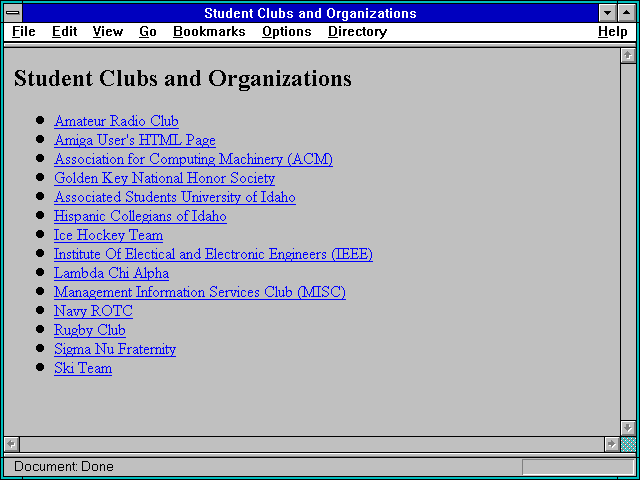This screenshot has width=640, height=480.
Task: Maximize the window with up-arrow button
Action: point(627,13)
